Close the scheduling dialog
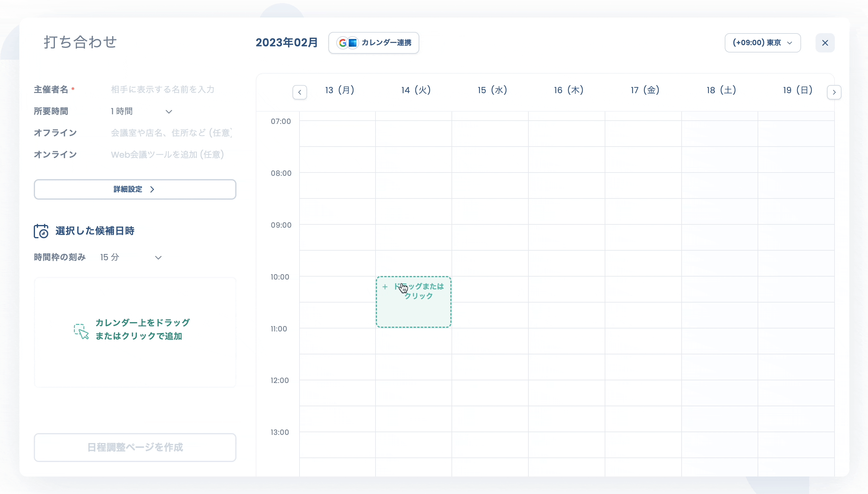The image size is (868, 494). click(x=825, y=43)
